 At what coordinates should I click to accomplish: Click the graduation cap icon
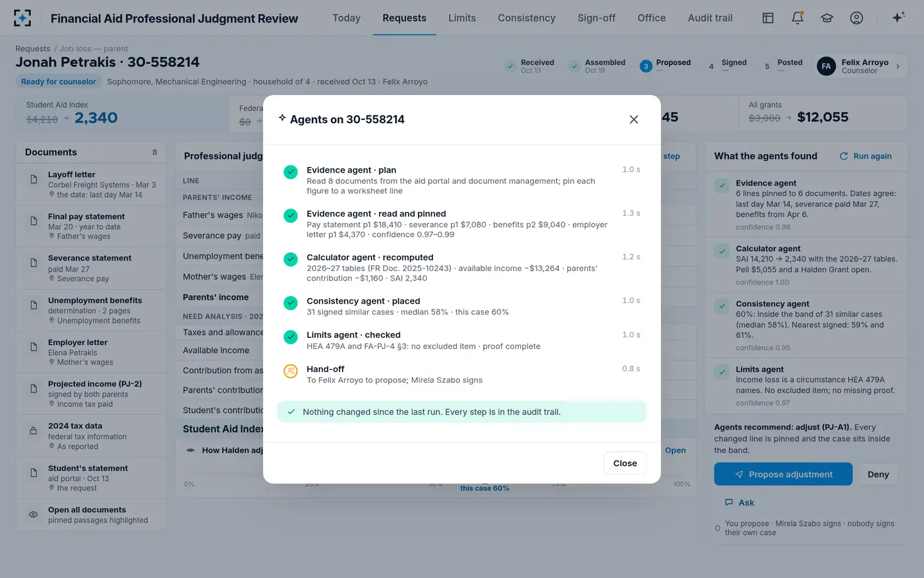pyautogui.click(x=827, y=18)
